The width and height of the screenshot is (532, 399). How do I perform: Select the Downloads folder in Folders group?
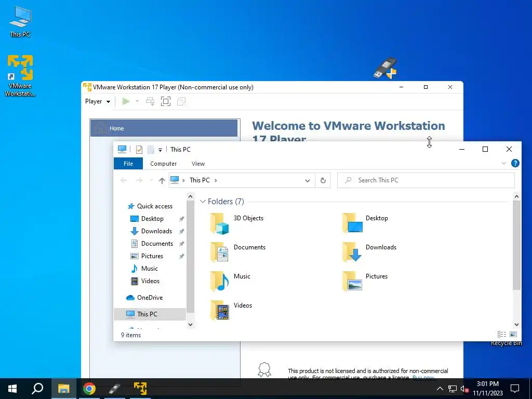pos(369,253)
